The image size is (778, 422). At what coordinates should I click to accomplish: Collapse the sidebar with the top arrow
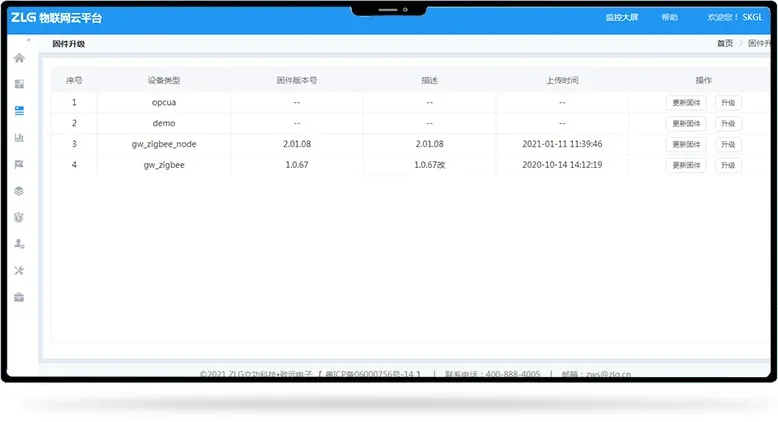pyautogui.click(x=28, y=41)
